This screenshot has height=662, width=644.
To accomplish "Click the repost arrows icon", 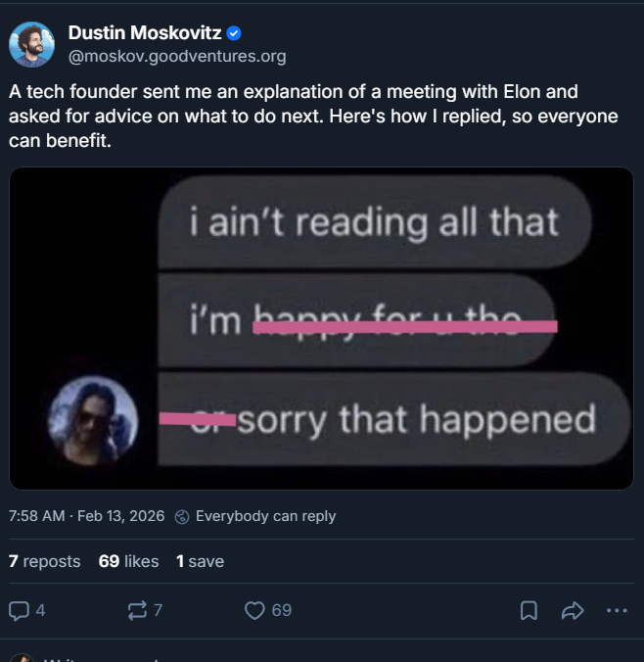I will tap(136, 610).
